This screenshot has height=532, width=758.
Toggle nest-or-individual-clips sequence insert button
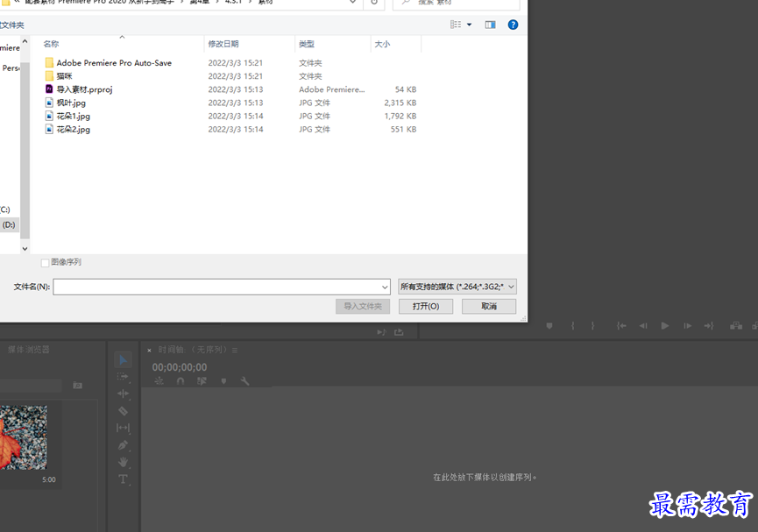click(x=159, y=381)
